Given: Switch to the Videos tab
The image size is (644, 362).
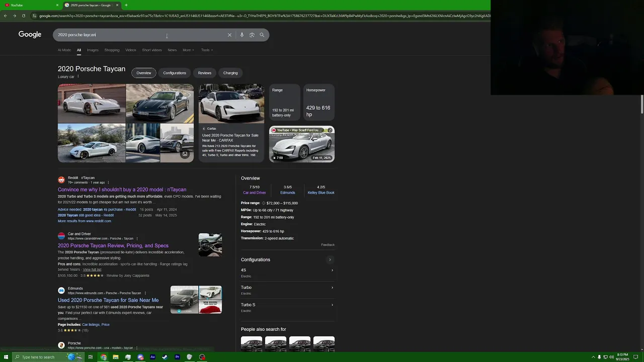Looking at the screenshot, I should point(131,50).
